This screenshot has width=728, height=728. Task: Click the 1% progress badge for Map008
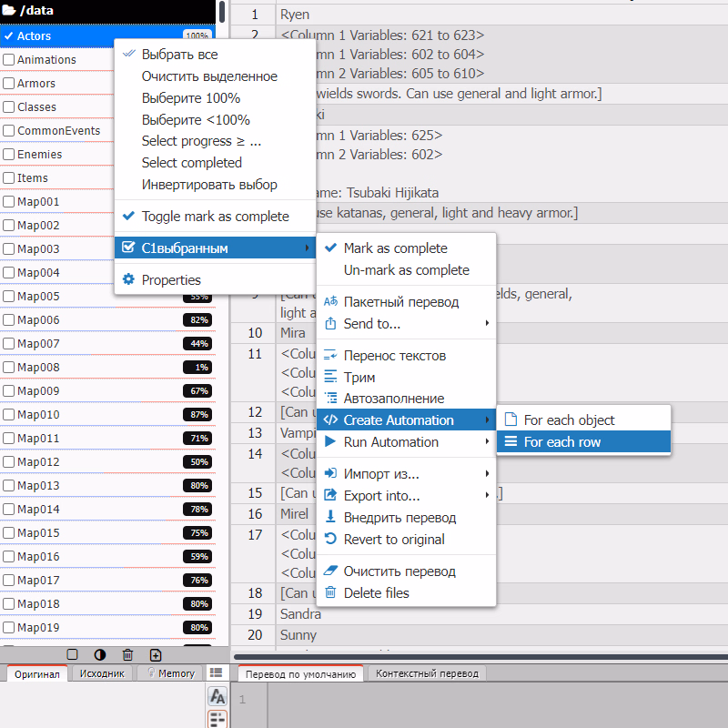(x=198, y=368)
